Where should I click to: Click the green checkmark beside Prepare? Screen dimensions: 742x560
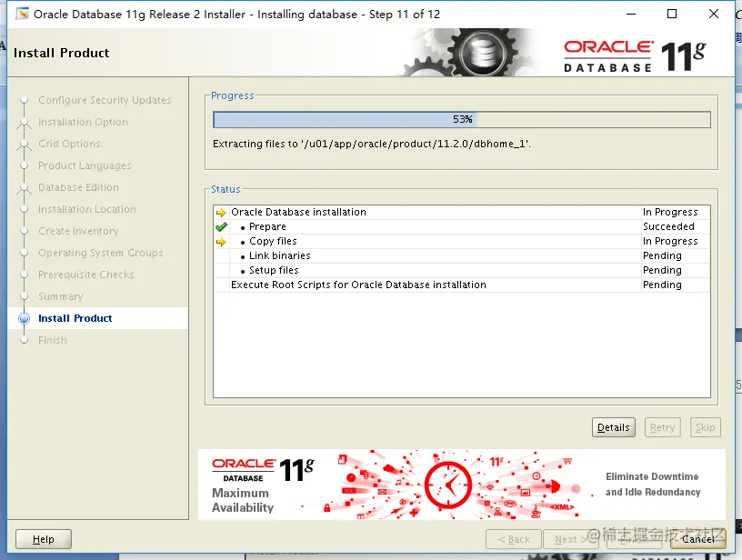tap(221, 227)
